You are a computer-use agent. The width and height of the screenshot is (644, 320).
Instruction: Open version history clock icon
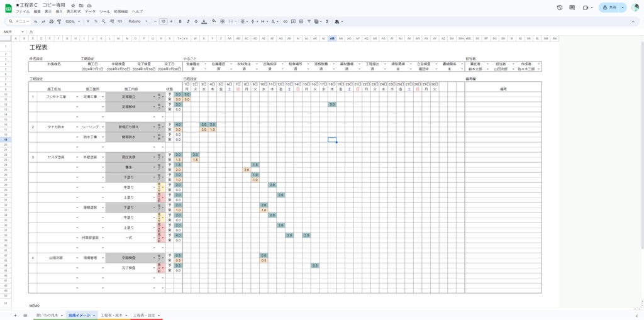click(x=559, y=8)
